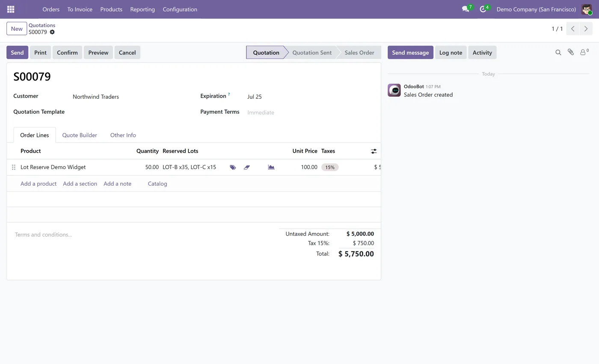Switch to the Quote Builder tab

pyautogui.click(x=80, y=135)
